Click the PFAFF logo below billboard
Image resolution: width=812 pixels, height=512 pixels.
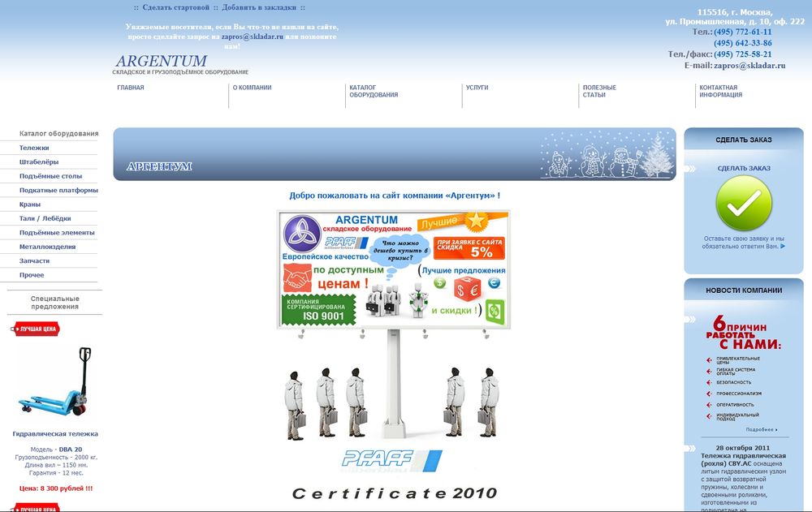(392, 460)
